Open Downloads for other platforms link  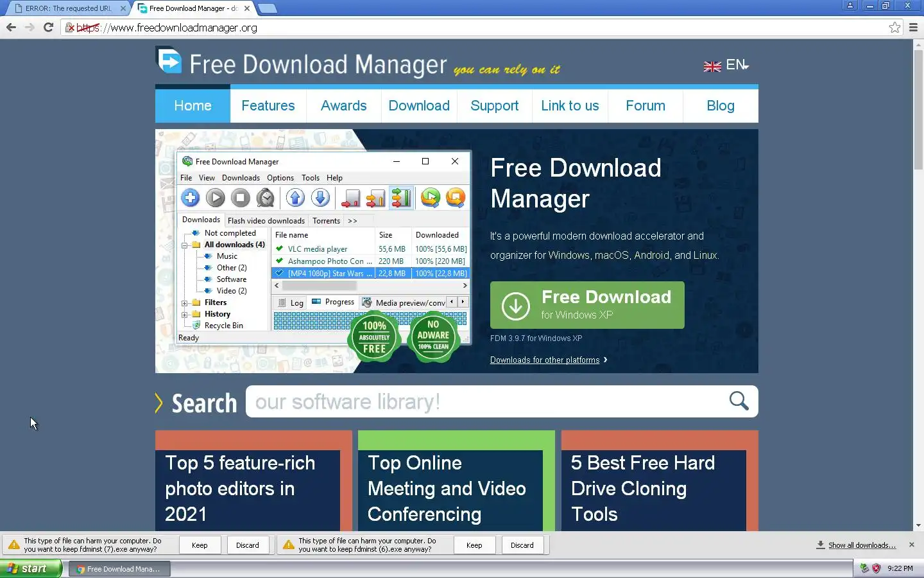click(x=545, y=360)
